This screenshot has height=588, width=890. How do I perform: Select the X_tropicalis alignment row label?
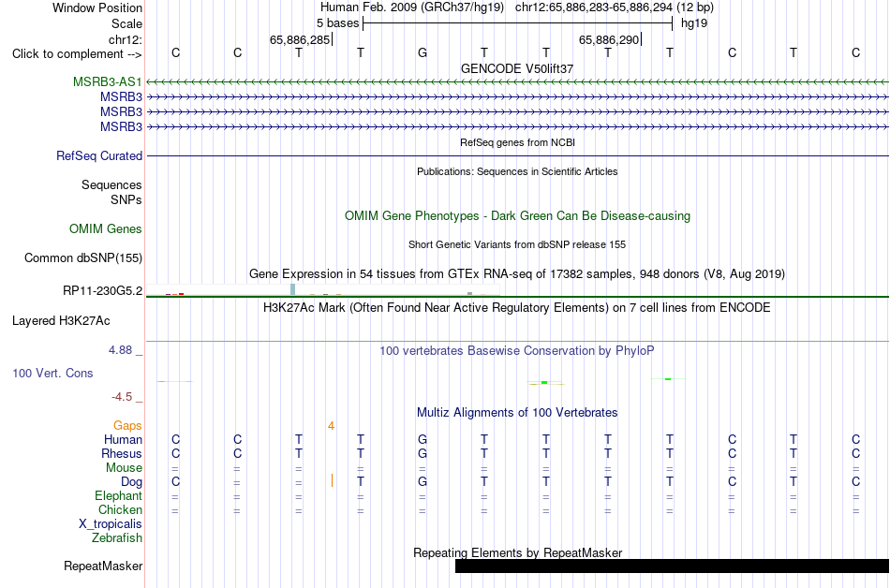(x=111, y=524)
